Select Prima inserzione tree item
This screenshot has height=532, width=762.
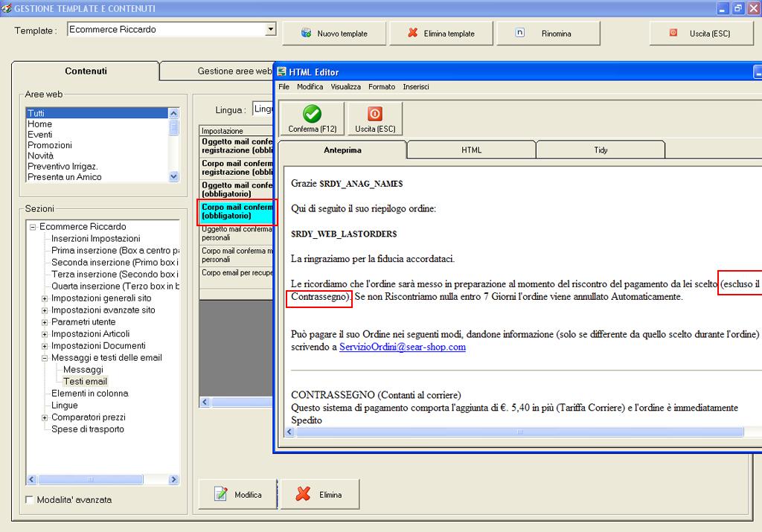(x=115, y=251)
